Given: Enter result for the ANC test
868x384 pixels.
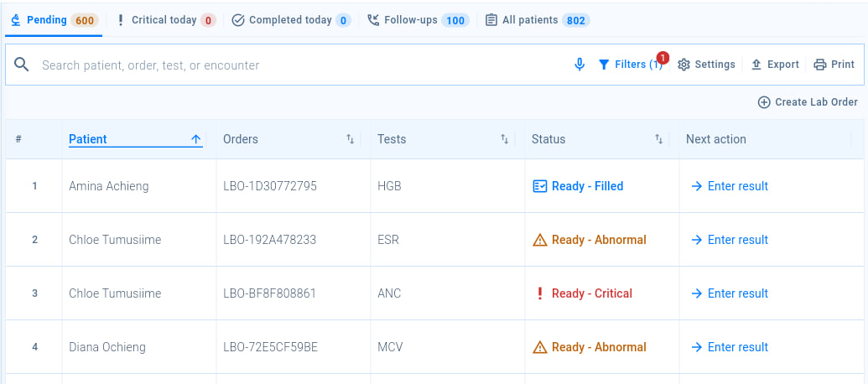Looking at the screenshot, I should pyautogui.click(x=730, y=293).
